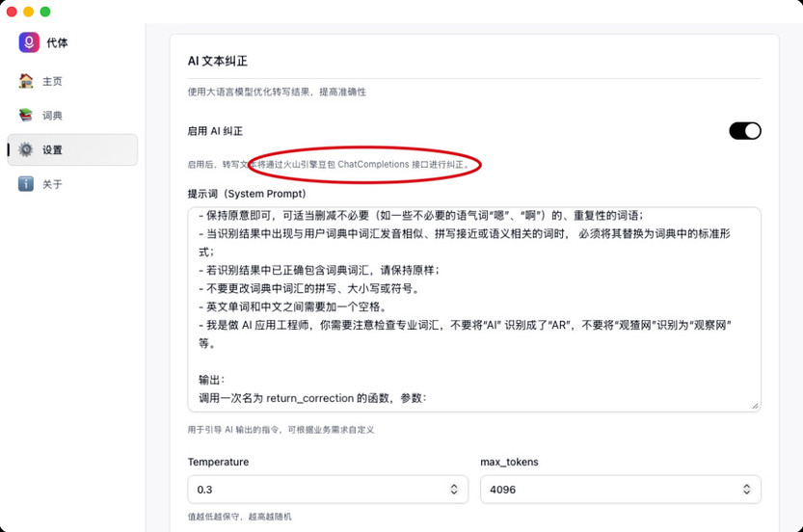Click the textarea resize handle corner
Viewport: 803px width, 532px height.
pos(755,406)
